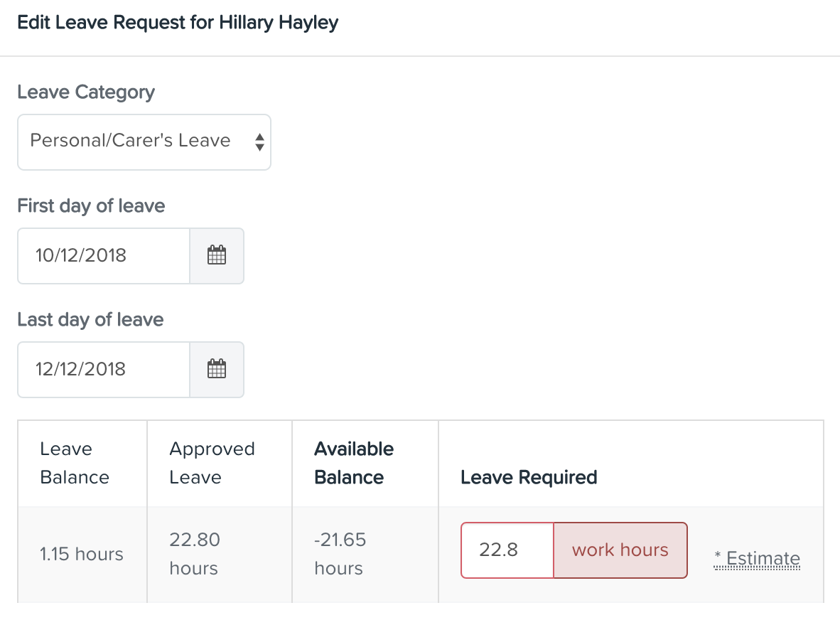This screenshot has width=840, height=620.
Task: Open the Leave Category dropdown
Action: coord(144,142)
